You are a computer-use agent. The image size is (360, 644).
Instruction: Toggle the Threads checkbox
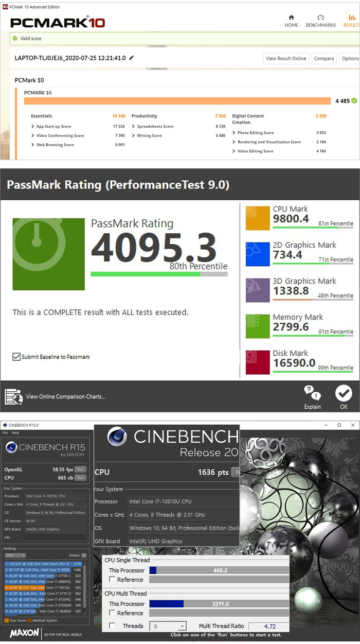pos(113,626)
